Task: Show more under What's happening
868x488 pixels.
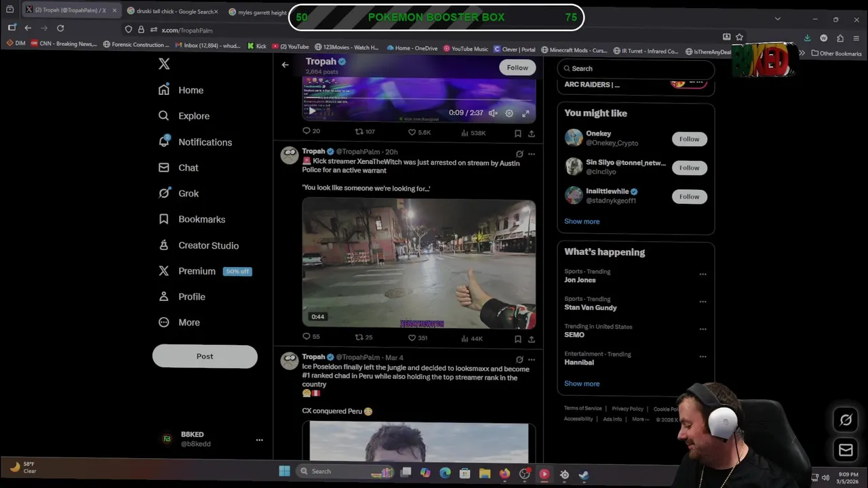Action: pos(582,384)
